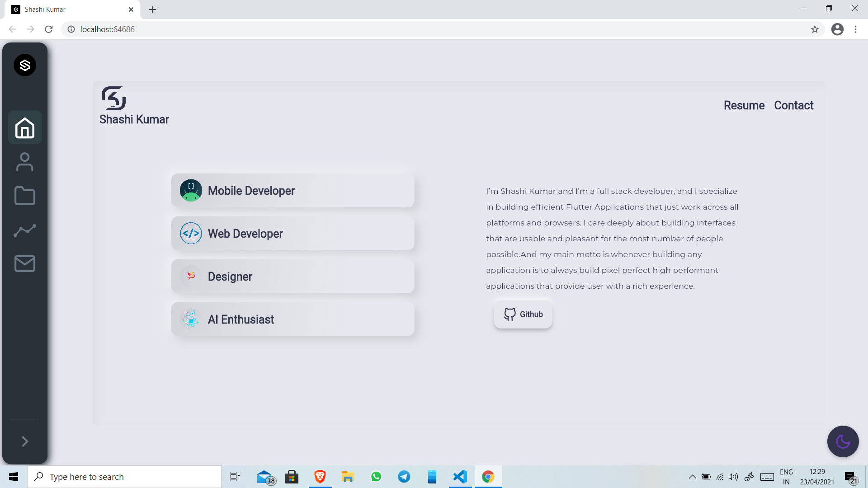Click the Designer card
Viewport: 868px width, 488px height.
tap(292, 277)
